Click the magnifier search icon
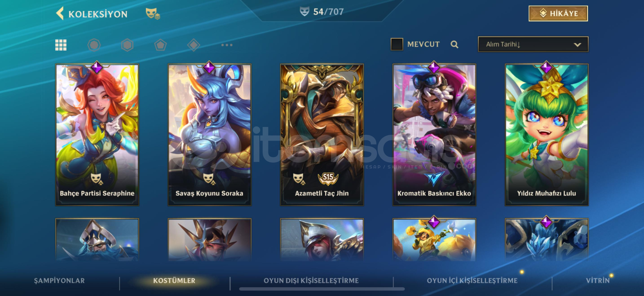The height and width of the screenshot is (296, 644). [x=454, y=44]
